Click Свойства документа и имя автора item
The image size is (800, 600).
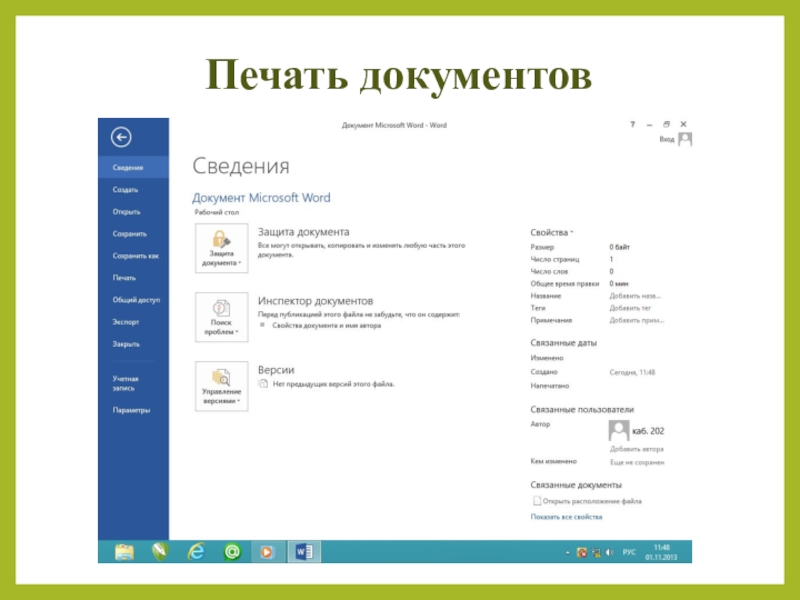coord(327,326)
